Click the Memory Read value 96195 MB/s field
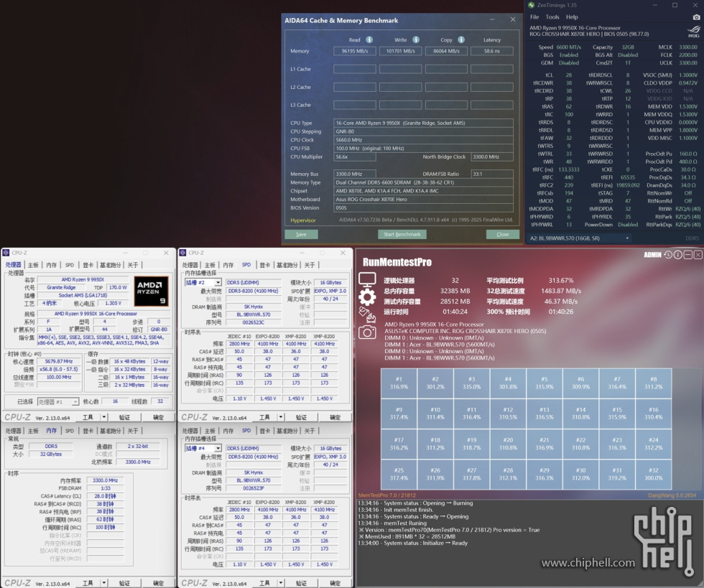 [x=355, y=51]
